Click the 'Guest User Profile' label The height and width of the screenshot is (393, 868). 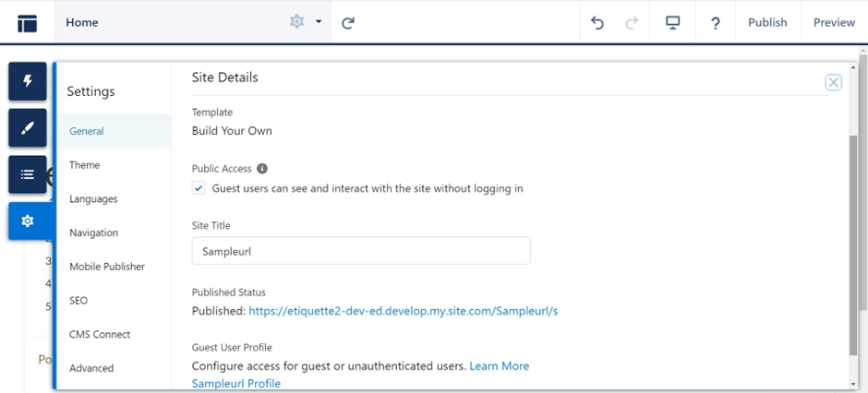point(232,348)
